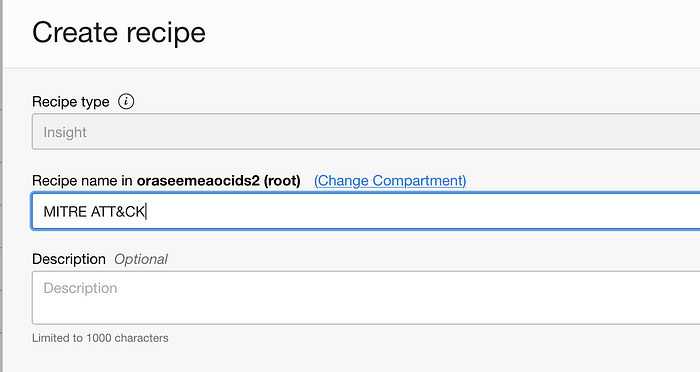
Task: Follow the Change Compartment link
Action: (x=390, y=180)
